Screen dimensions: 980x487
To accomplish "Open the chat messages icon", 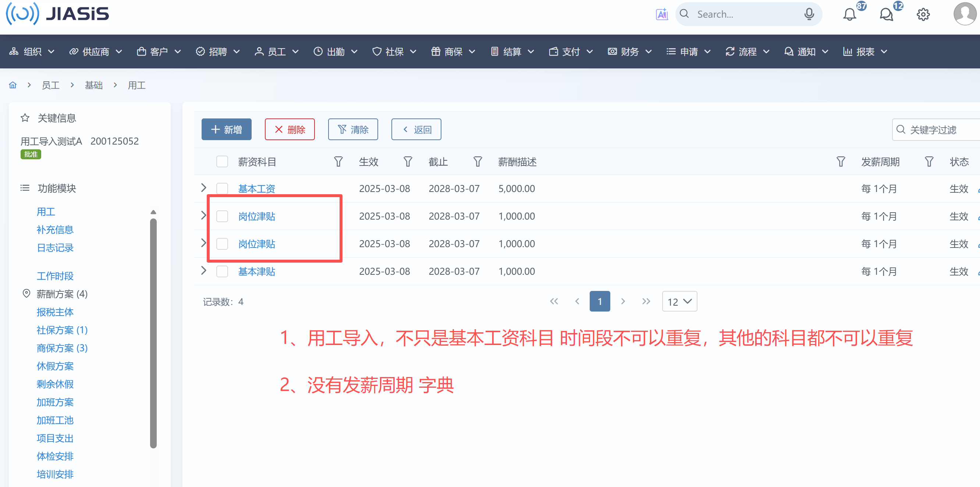I will pos(886,14).
